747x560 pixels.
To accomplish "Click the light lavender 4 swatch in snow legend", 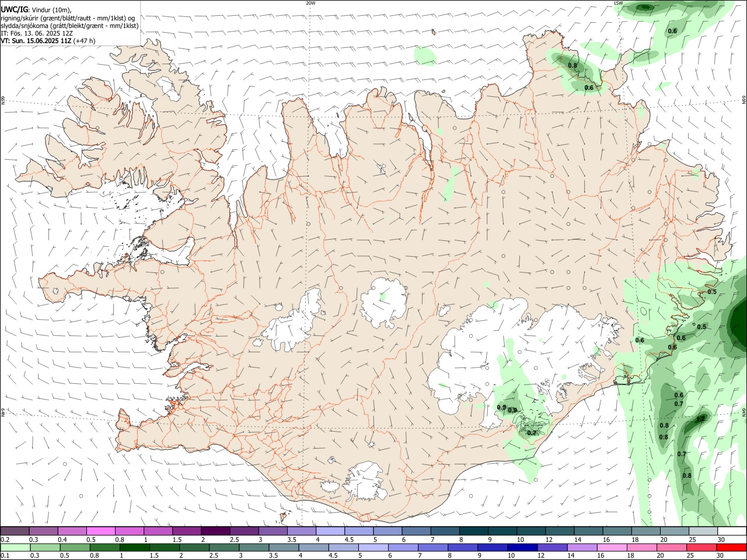I will click(x=330, y=531).
